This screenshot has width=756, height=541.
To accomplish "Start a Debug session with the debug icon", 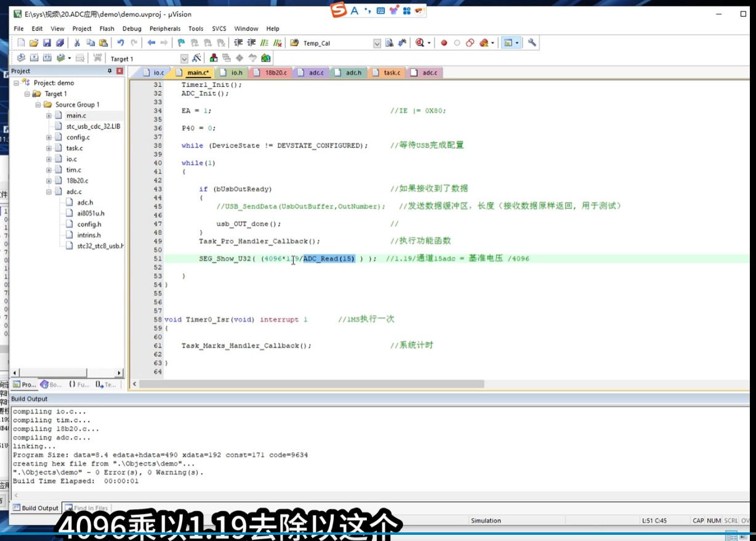I will [x=419, y=43].
